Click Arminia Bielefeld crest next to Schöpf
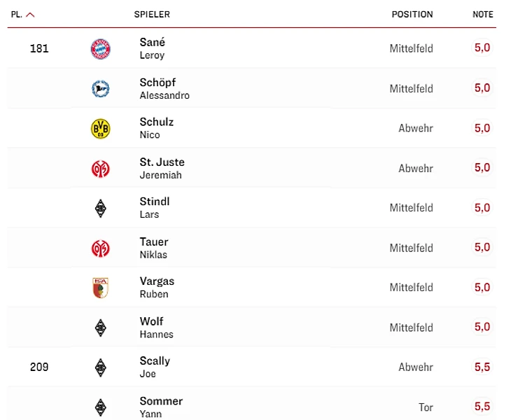Image resolution: width=511 pixels, height=420 pixels. [x=101, y=89]
